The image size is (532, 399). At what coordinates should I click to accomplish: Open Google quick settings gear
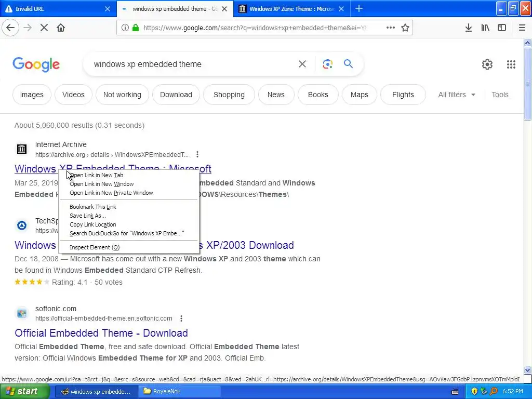(487, 64)
